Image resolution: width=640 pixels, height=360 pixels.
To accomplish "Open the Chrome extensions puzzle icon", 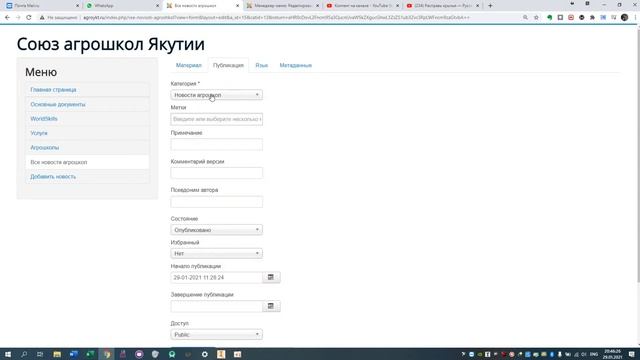I will [x=592, y=18].
